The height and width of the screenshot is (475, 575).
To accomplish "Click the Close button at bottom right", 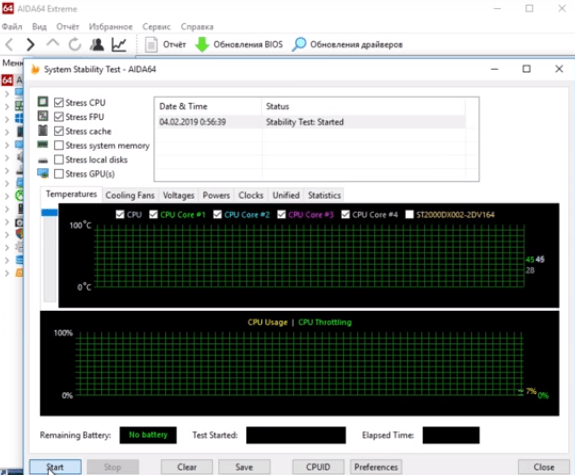I will pos(544,467).
